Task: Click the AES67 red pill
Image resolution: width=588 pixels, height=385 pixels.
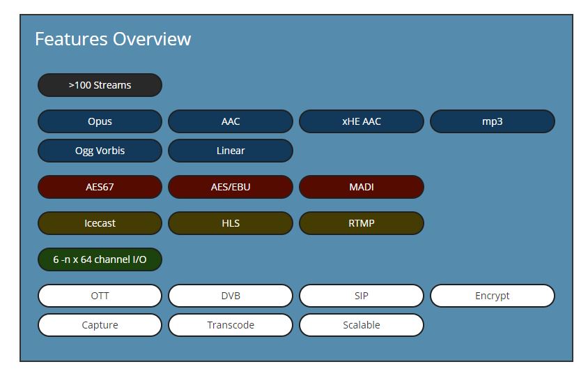Action: coord(100,187)
